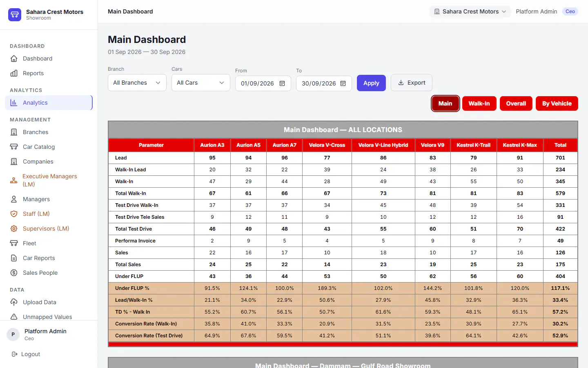Click the Logout arrow icon

click(x=15, y=354)
